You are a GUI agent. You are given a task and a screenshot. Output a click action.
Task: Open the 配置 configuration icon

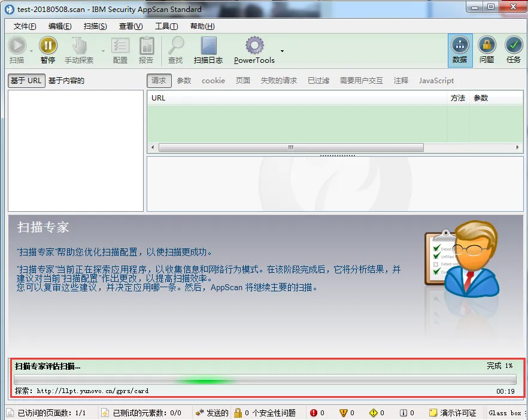click(x=120, y=45)
